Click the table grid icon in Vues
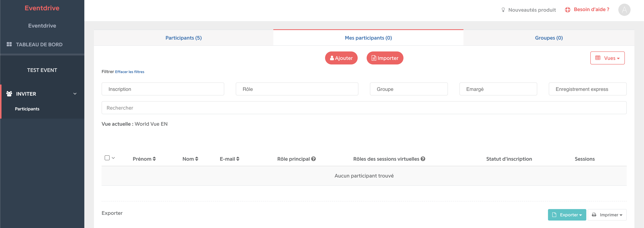The width and height of the screenshot is (644, 228). pos(598,58)
